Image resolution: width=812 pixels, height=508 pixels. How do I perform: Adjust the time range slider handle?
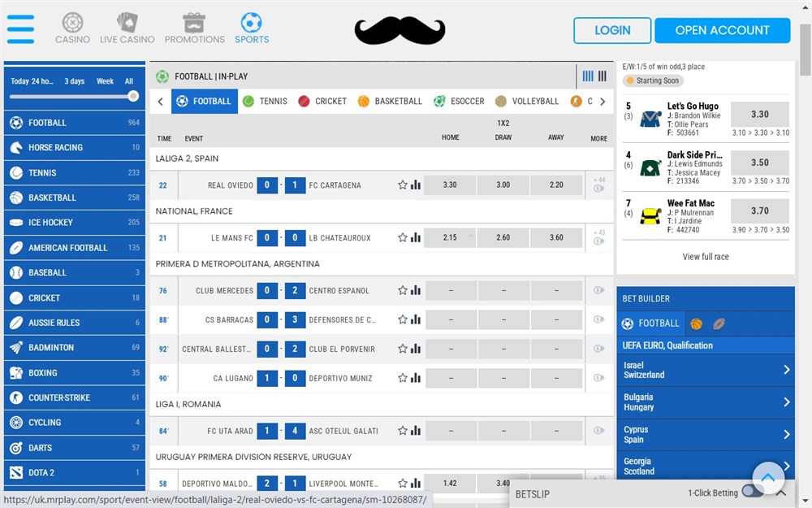pos(133,96)
